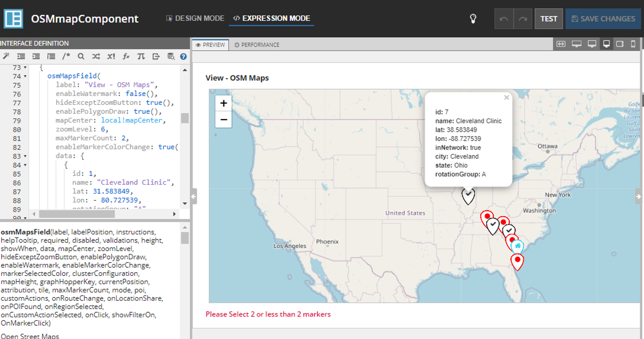Select the standard desktop preview icon
Screen dimensions: 644x339
point(592,44)
